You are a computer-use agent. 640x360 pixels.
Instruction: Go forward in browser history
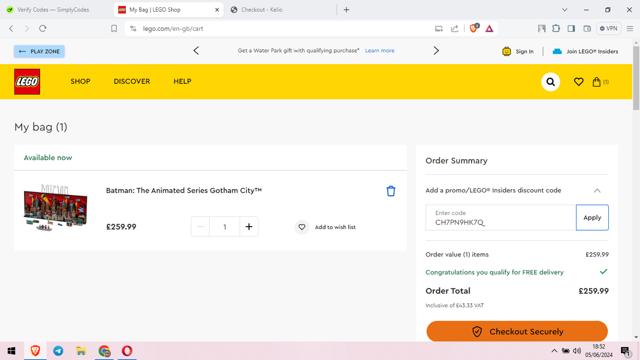(27, 29)
